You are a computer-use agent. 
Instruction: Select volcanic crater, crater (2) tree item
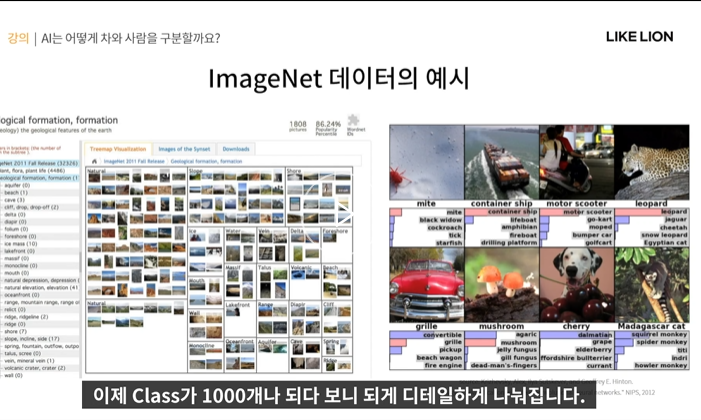click(34, 368)
